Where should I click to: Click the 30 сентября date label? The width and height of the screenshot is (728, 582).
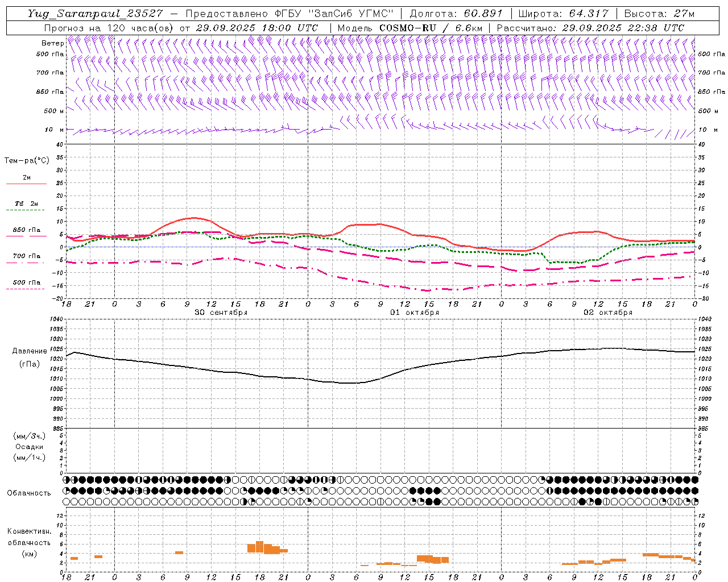click(x=221, y=313)
